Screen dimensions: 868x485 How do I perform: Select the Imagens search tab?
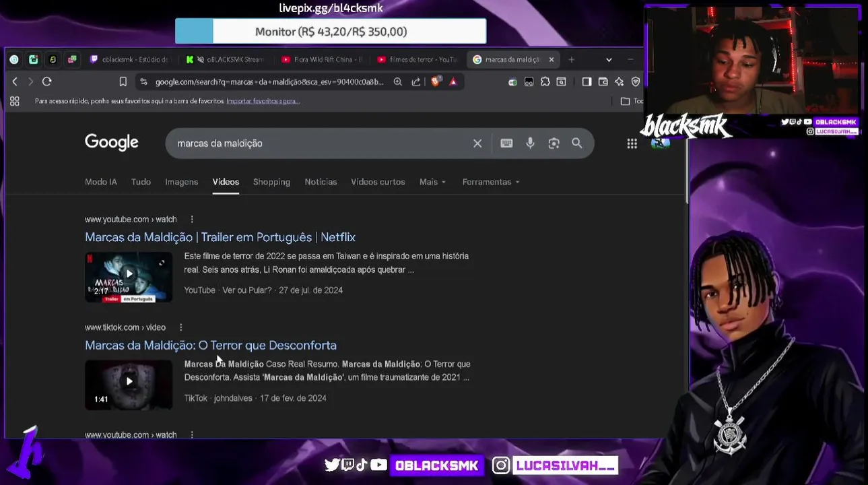coord(182,182)
